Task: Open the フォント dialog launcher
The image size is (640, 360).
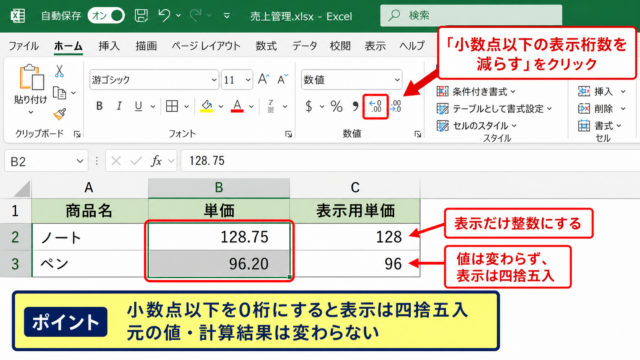Action: click(x=289, y=134)
